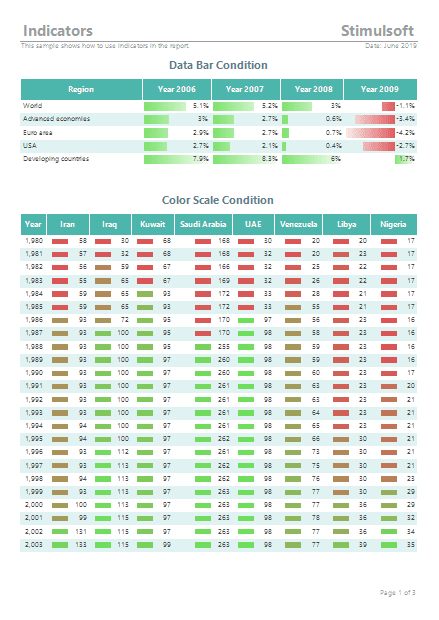This screenshot has width=439, height=620.
Task: Select the 1,990 year cell
Action: 34,372
